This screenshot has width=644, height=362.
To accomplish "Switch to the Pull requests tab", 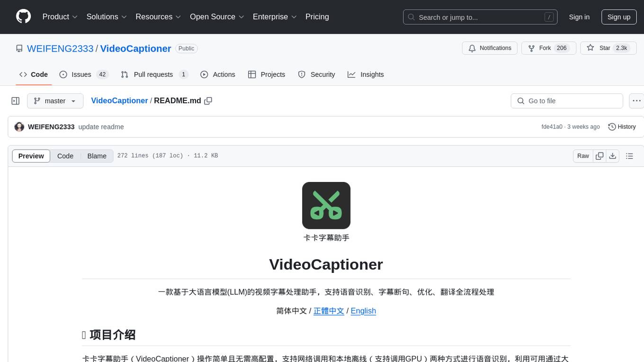I will click(x=154, y=74).
